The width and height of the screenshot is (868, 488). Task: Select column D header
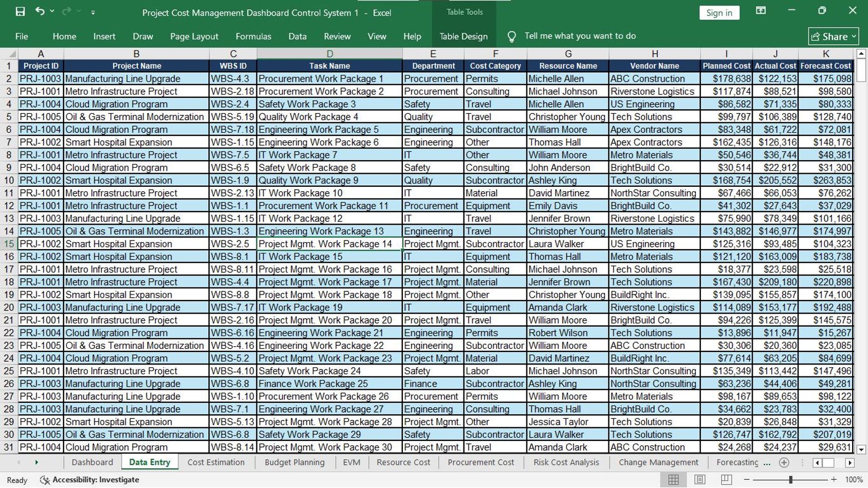coord(330,54)
